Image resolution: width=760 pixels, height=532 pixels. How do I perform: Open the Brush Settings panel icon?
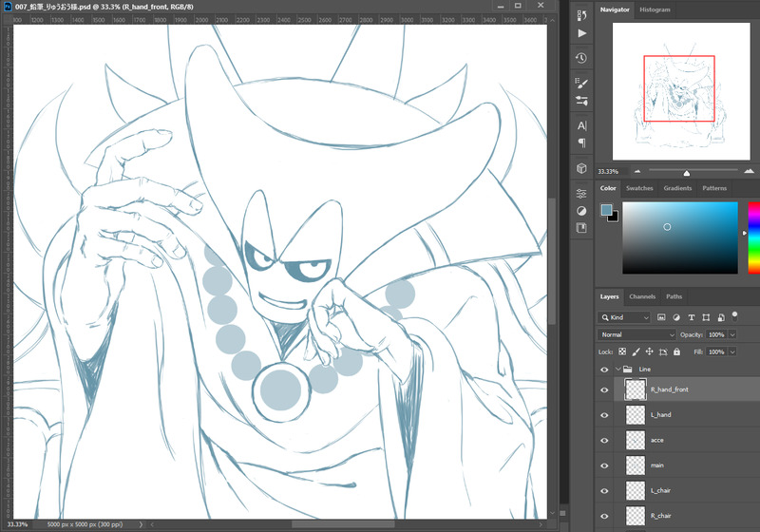pos(581,84)
